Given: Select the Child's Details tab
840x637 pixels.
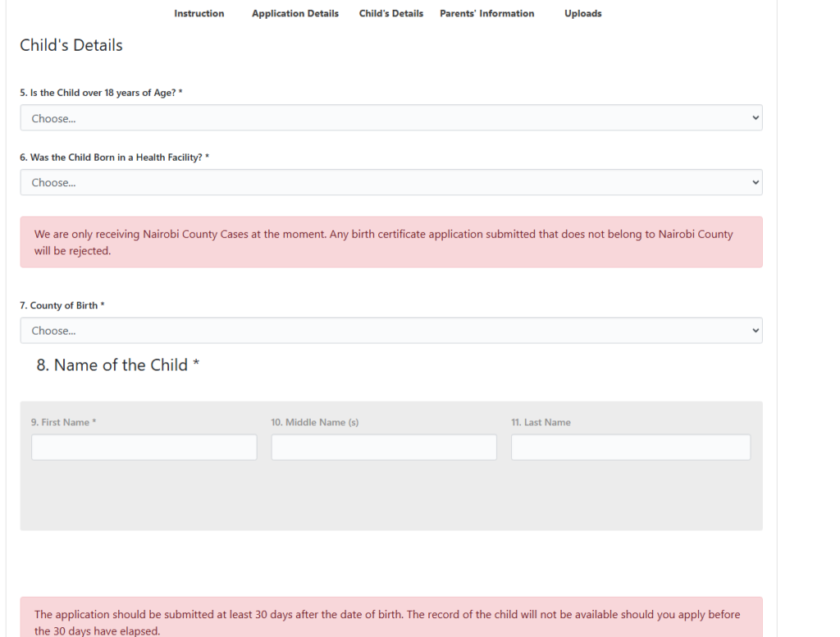Looking at the screenshot, I should (x=390, y=14).
